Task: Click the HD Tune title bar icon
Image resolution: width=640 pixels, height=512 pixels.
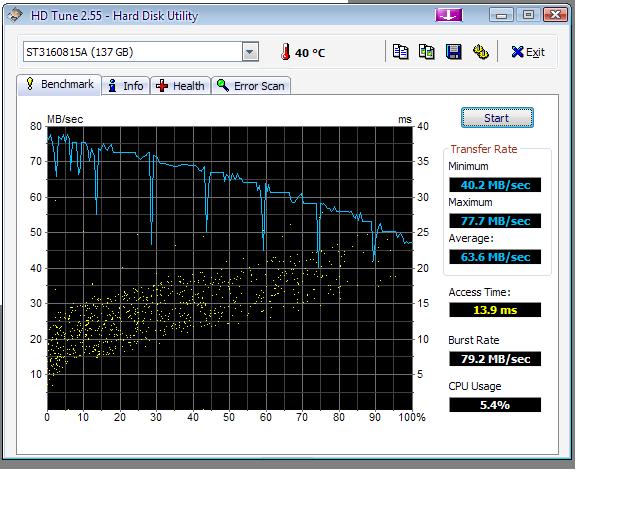Action: (15, 16)
